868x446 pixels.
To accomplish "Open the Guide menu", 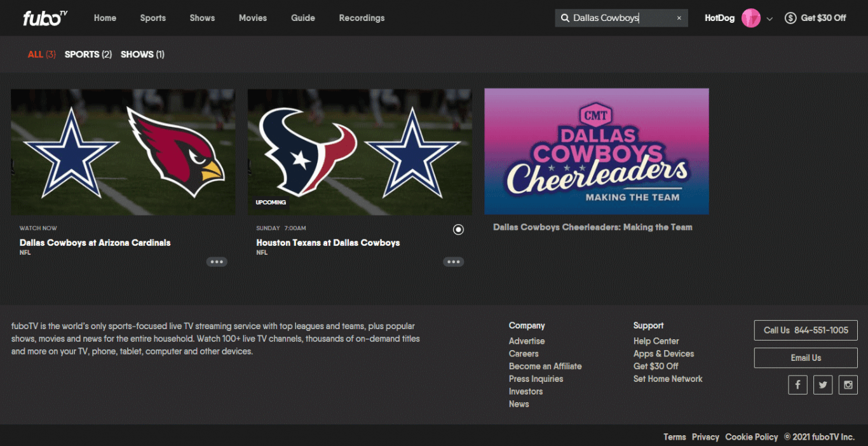I will click(x=303, y=18).
